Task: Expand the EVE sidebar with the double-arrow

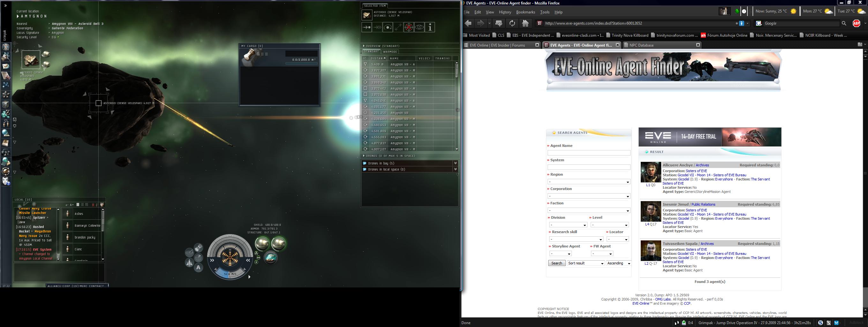Action: [x=5, y=6]
